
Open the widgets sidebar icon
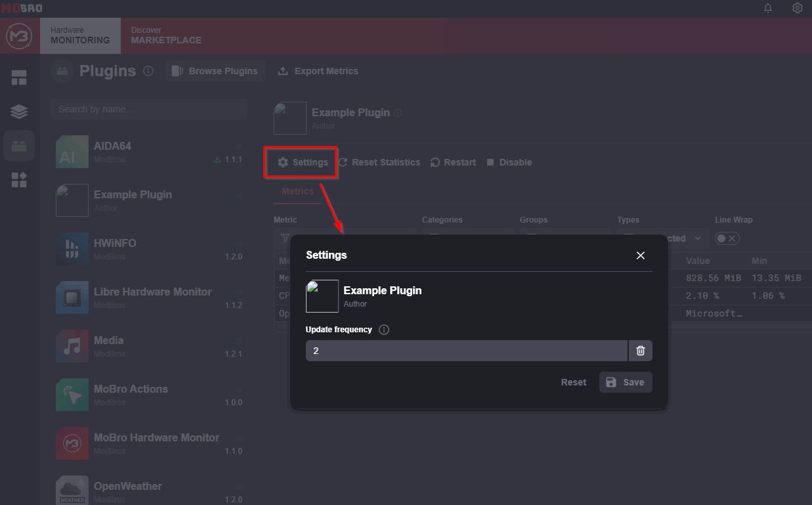pos(19,180)
